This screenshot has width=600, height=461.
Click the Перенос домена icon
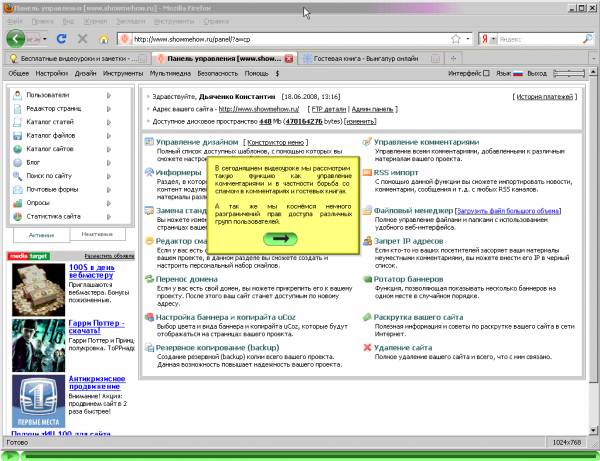coord(149,279)
